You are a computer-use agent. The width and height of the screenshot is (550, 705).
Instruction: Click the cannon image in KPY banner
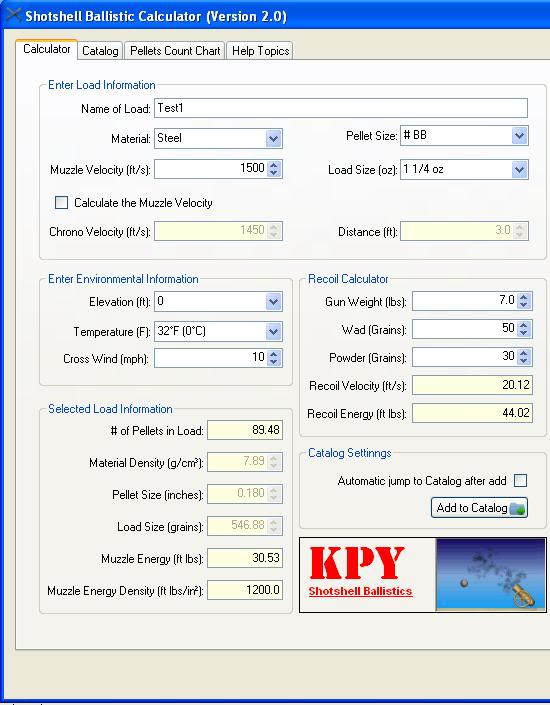490,575
